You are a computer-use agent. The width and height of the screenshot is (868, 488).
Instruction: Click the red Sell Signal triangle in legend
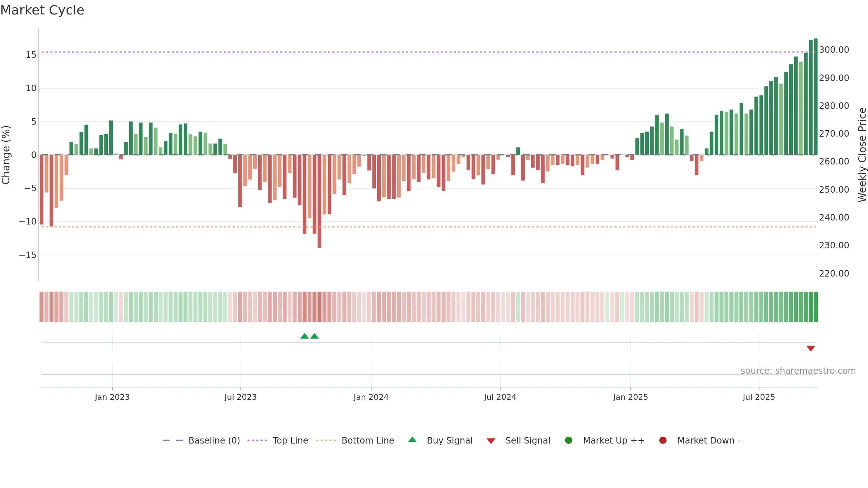491,441
